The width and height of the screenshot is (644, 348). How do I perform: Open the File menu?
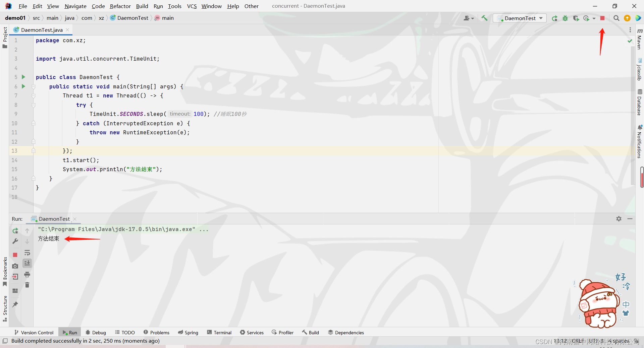click(23, 6)
